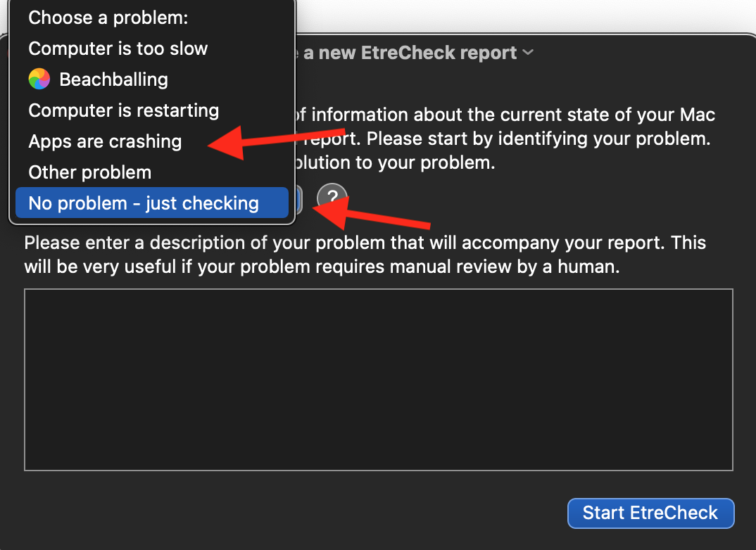This screenshot has height=550, width=756.
Task: Click "Please start by identifying your problem" text
Action: coord(538,139)
